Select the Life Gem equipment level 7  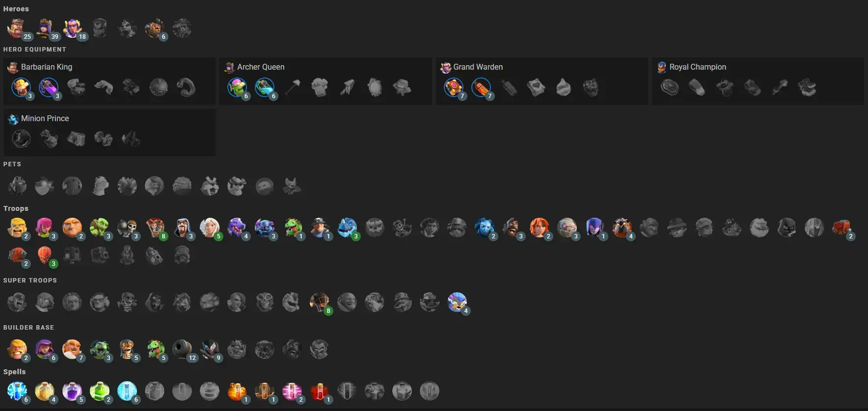pyautogui.click(x=481, y=87)
